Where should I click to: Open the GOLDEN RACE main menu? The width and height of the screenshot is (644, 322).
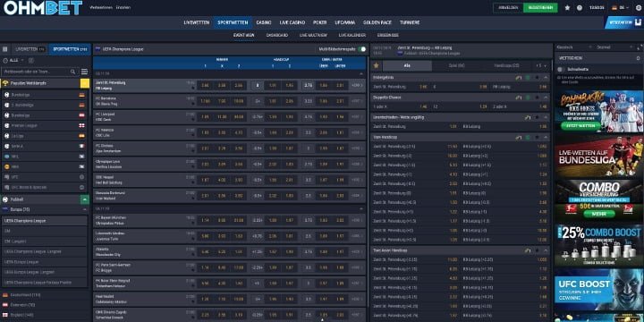pyautogui.click(x=377, y=22)
